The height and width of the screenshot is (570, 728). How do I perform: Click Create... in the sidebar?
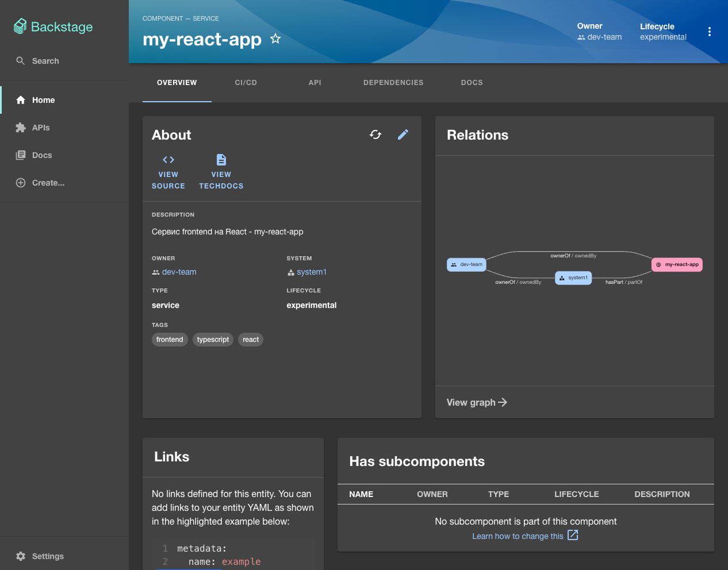(64, 183)
